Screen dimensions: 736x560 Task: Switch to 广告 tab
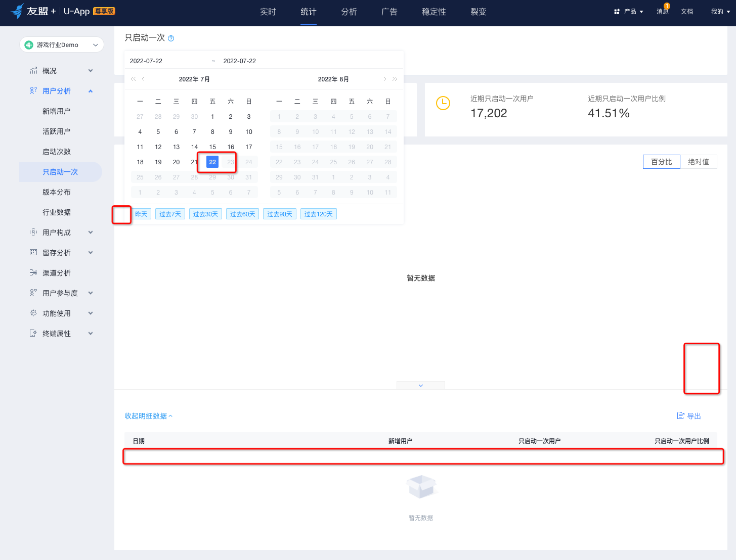click(389, 12)
